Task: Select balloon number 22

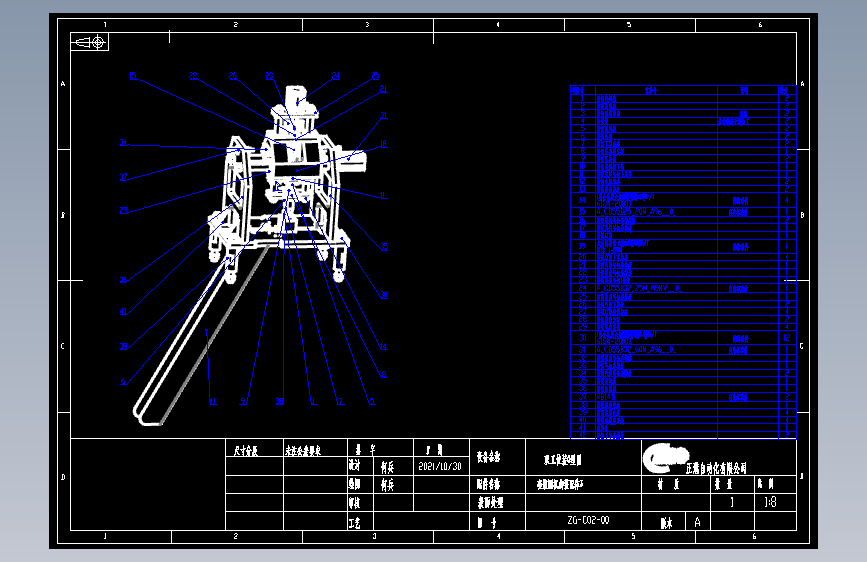Action: click(193, 76)
